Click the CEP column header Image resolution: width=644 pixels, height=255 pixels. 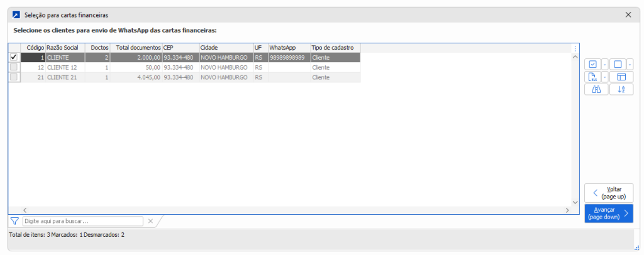tap(180, 48)
